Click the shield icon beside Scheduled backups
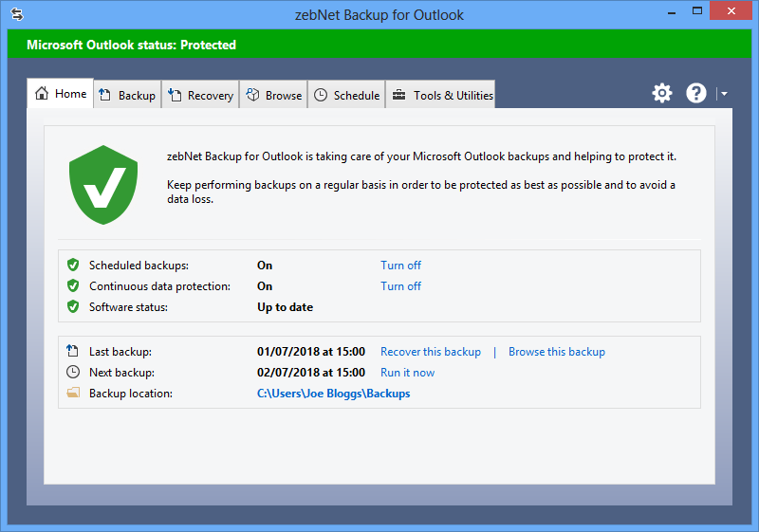The width and height of the screenshot is (759, 532). (x=73, y=265)
